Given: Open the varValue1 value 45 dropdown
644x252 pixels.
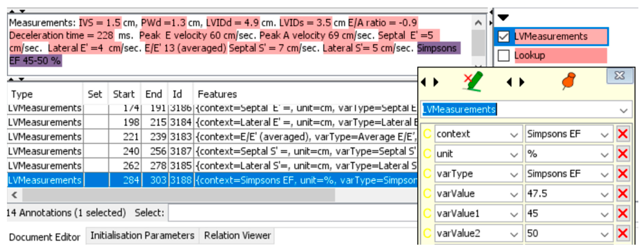Looking at the screenshot, I should [x=605, y=215].
